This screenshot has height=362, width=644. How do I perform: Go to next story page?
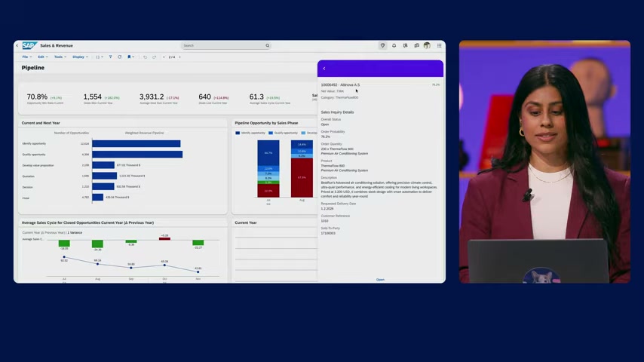[179, 57]
